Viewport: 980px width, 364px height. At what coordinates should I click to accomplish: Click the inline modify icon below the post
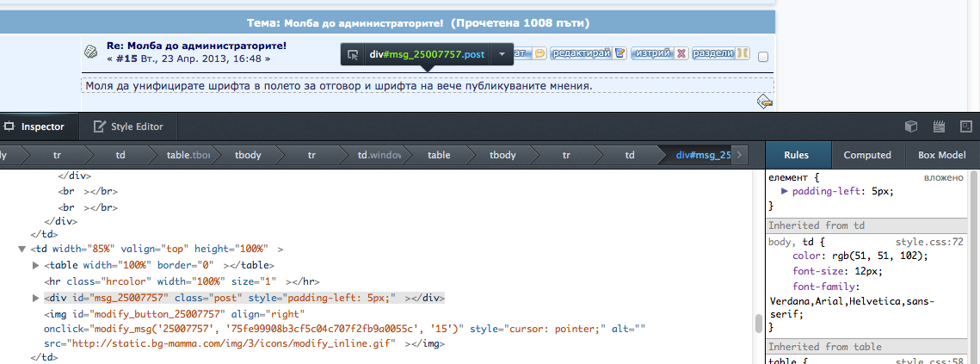click(x=764, y=102)
